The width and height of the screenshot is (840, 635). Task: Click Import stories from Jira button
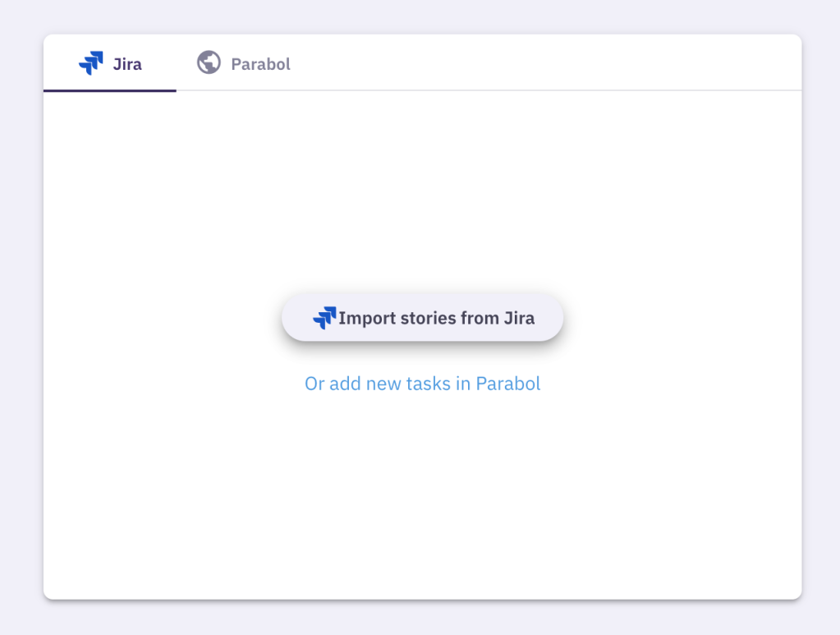pos(423,318)
